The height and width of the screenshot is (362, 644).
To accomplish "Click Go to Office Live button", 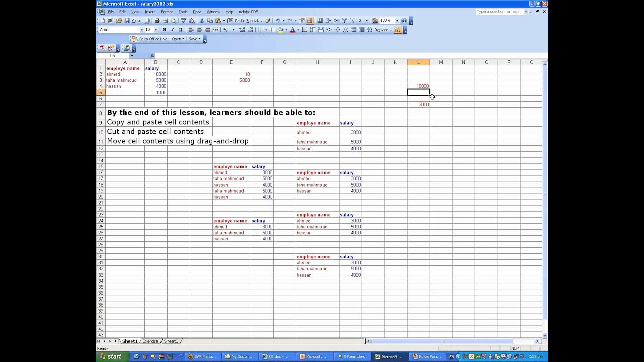I will [x=150, y=39].
